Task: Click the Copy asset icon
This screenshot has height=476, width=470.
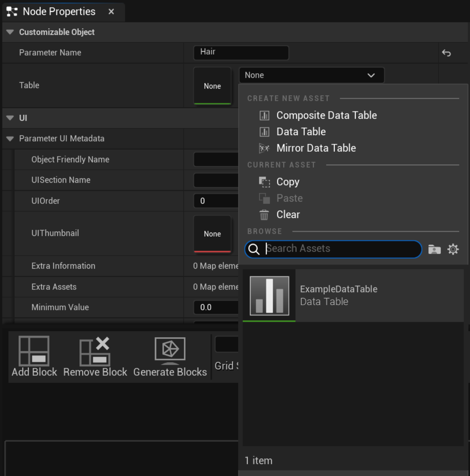Action: tap(264, 182)
